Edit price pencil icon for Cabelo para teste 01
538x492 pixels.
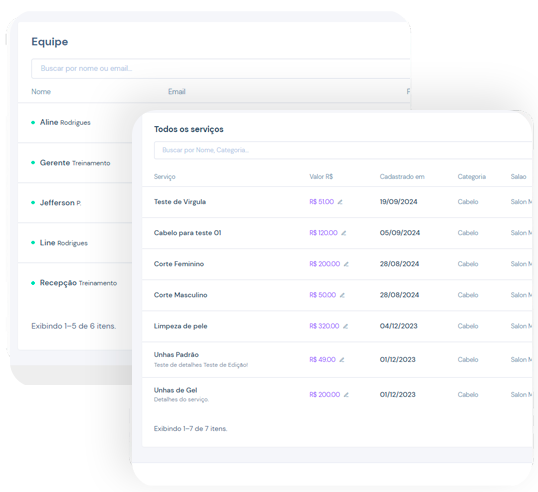pyautogui.click(x=343, y=233)
